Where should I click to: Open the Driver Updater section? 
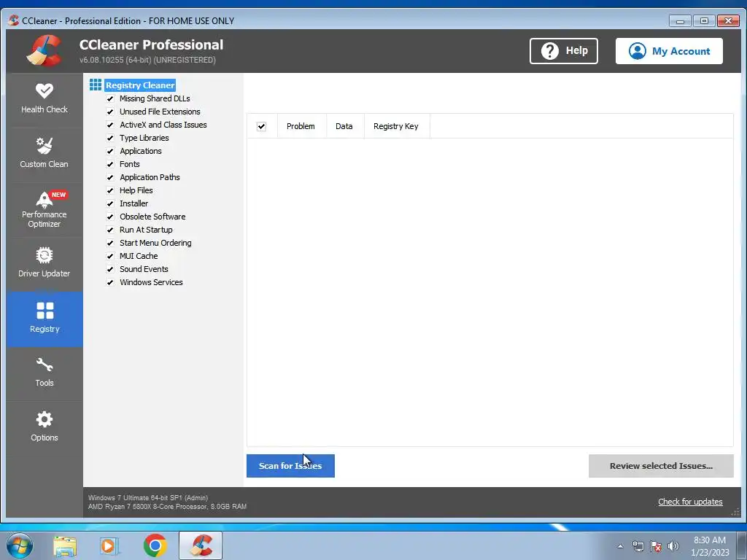(44, 263)
